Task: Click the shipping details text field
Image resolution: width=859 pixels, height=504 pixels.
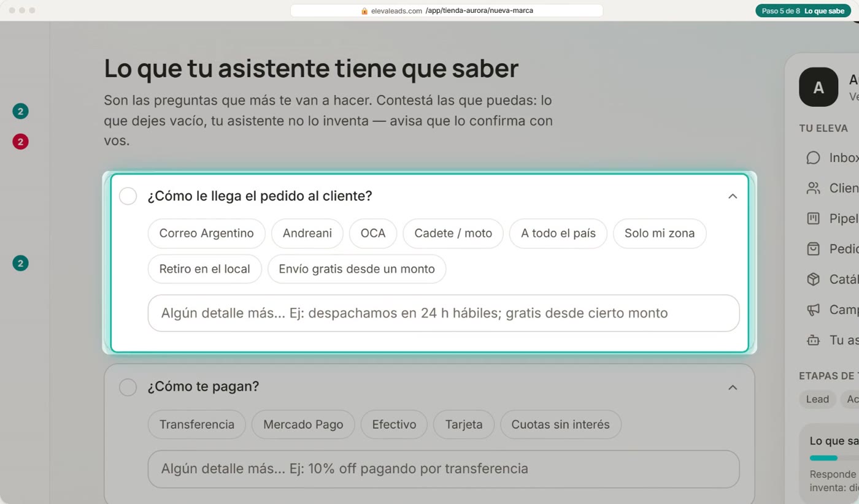Action: click(444, 313)
